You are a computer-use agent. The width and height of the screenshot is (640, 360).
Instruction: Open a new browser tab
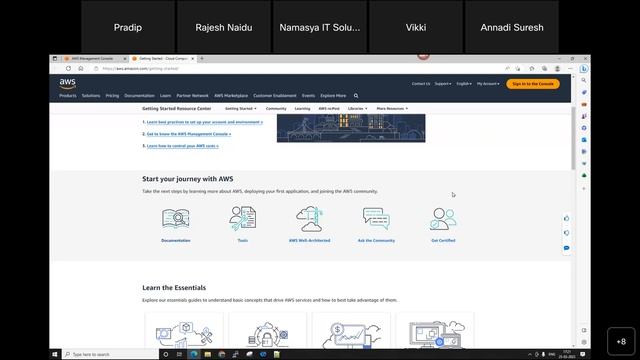[202, 59]
